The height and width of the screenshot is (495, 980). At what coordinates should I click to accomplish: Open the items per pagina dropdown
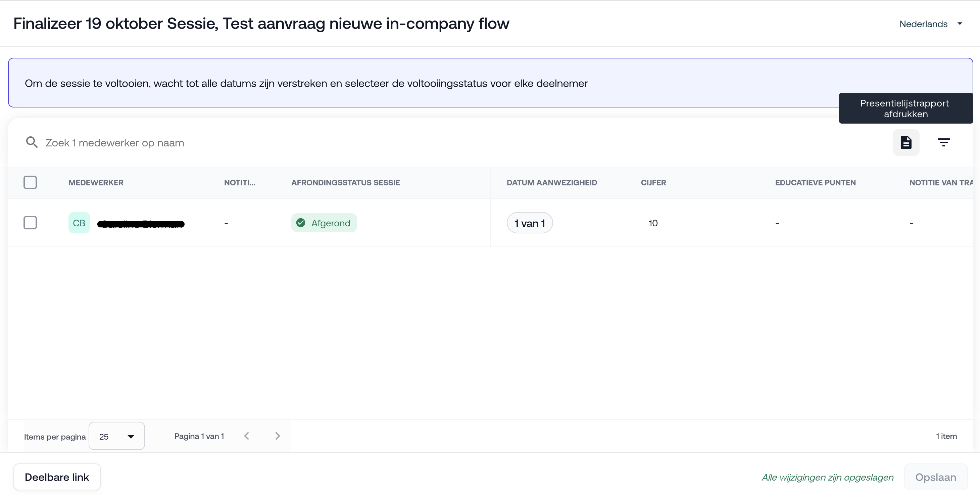(116, 436)
